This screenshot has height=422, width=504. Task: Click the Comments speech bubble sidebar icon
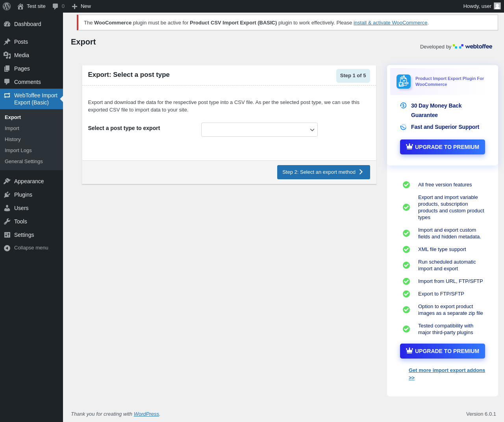point(7,82)
